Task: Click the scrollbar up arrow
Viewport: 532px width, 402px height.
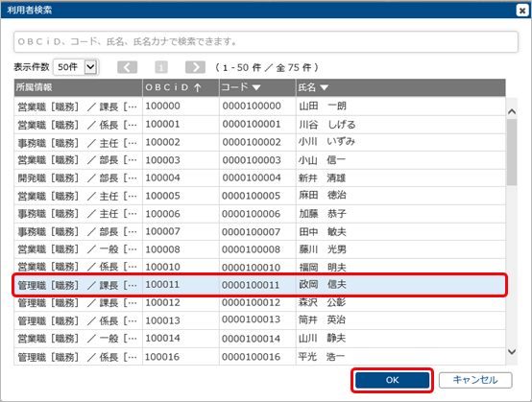Action: click(x=512, y=111)
